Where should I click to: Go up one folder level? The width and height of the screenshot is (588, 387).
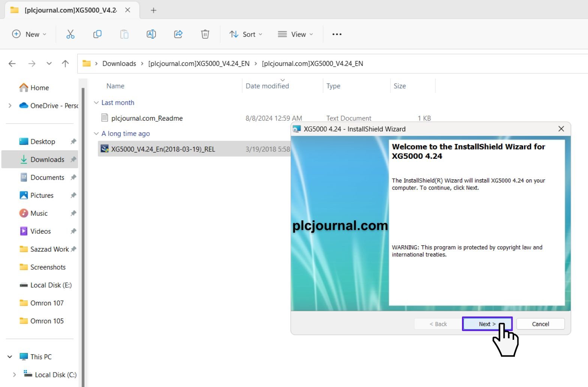point(65,64)
